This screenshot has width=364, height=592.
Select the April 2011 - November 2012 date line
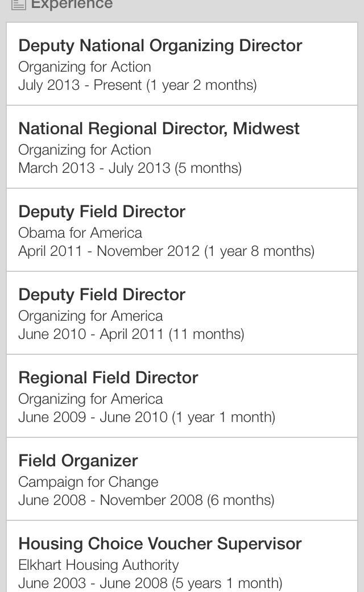point(166,251)
